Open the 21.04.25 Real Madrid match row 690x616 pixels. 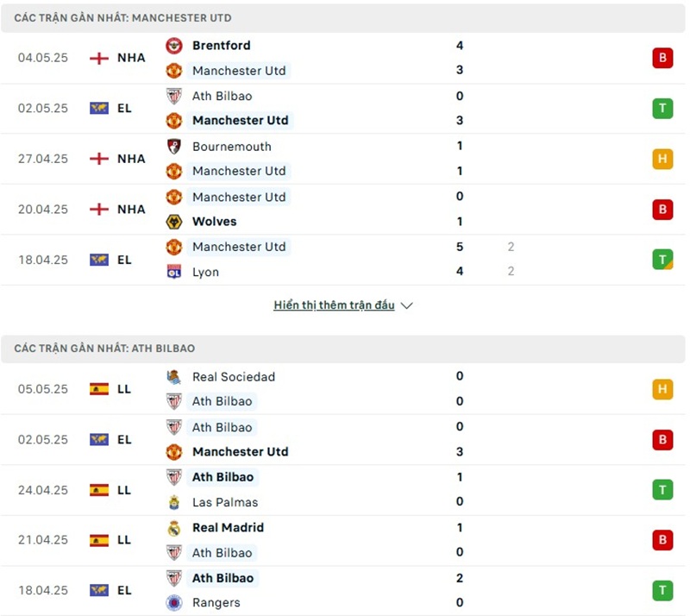coord(345,540)
